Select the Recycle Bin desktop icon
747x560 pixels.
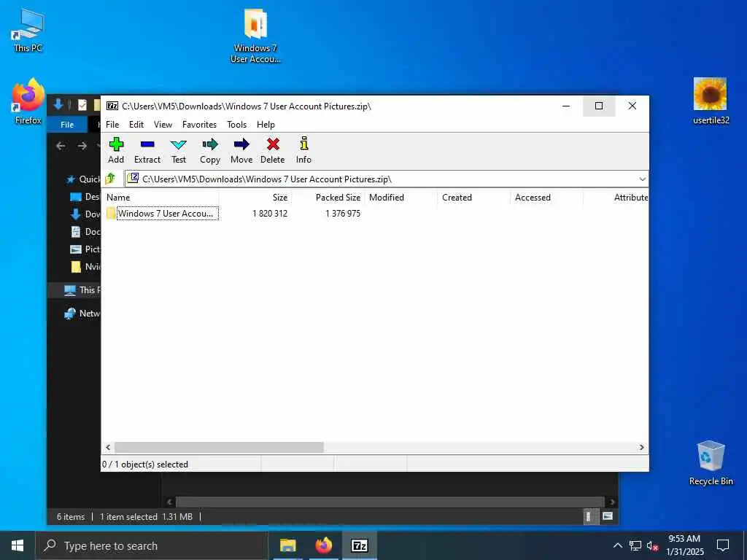click(711, 463)
